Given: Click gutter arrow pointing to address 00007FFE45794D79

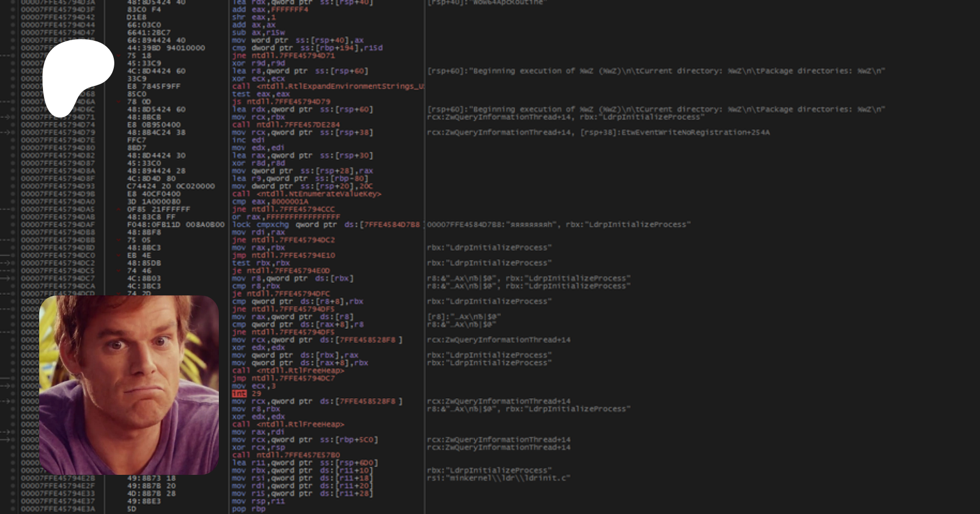Looking at the screenshot, I should pos(8,132).
